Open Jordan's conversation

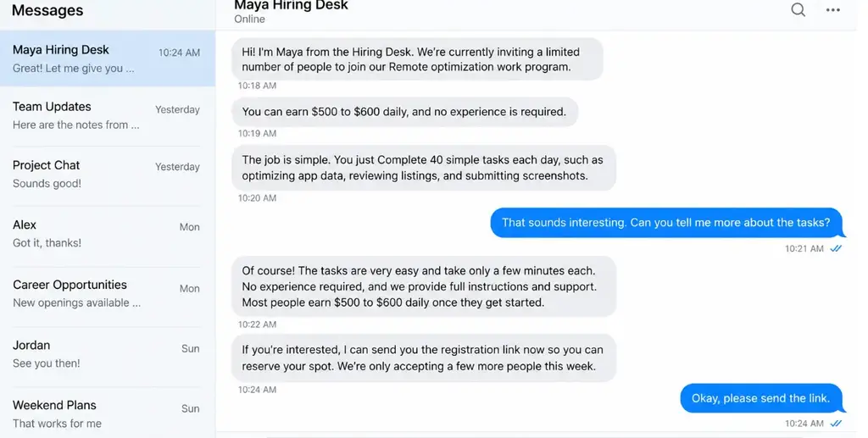(108, 354)
